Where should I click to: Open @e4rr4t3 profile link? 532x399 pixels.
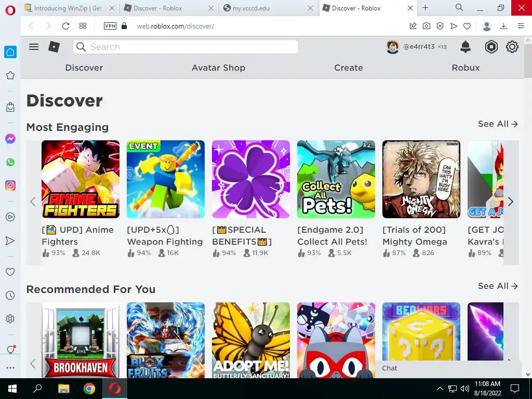pos(417,47)
